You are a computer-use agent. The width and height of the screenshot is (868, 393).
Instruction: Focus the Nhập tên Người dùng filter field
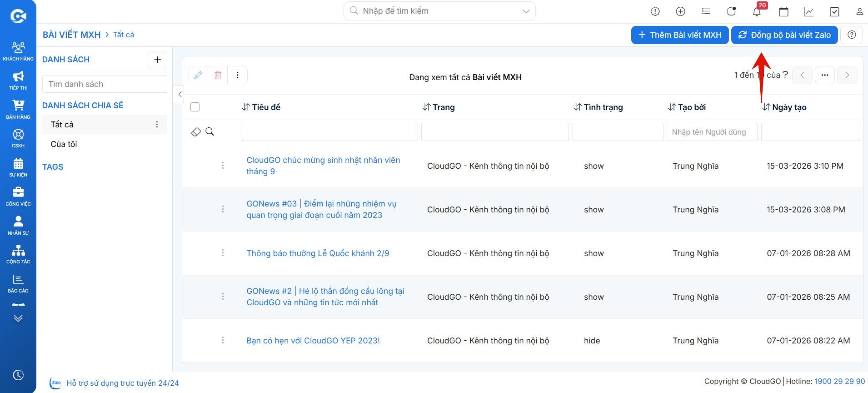click(x=712, y=132)
